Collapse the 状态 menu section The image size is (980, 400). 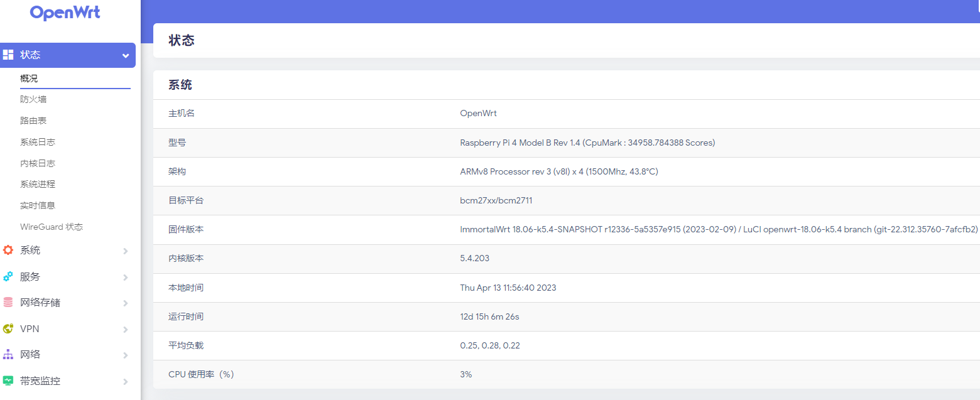(x=124, y=55)
